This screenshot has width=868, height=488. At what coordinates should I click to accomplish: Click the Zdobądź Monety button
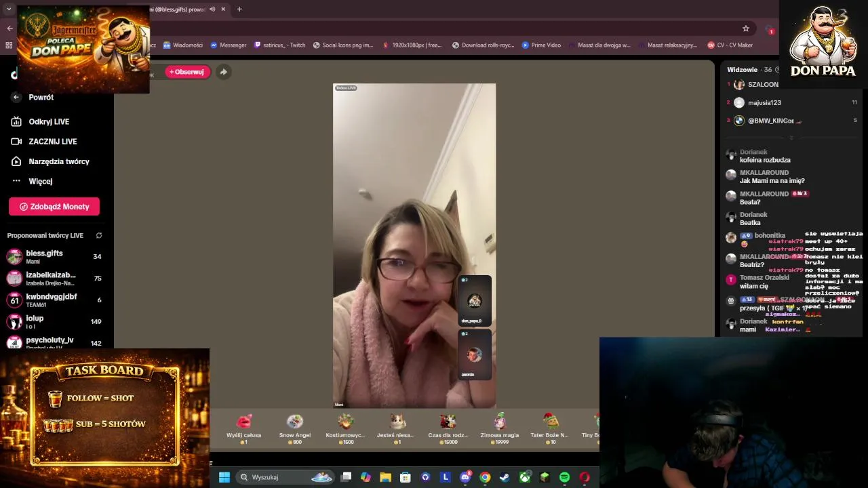[54, 207]
